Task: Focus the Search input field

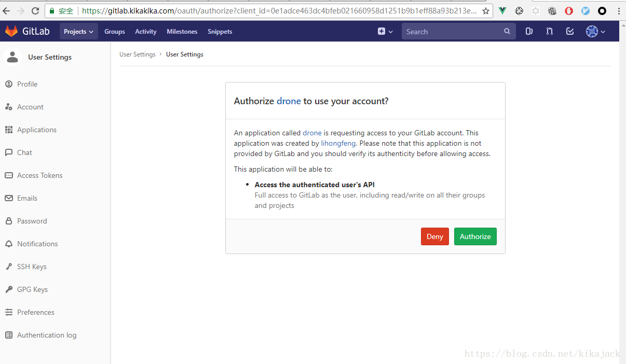Action: [x=459, y=32]
